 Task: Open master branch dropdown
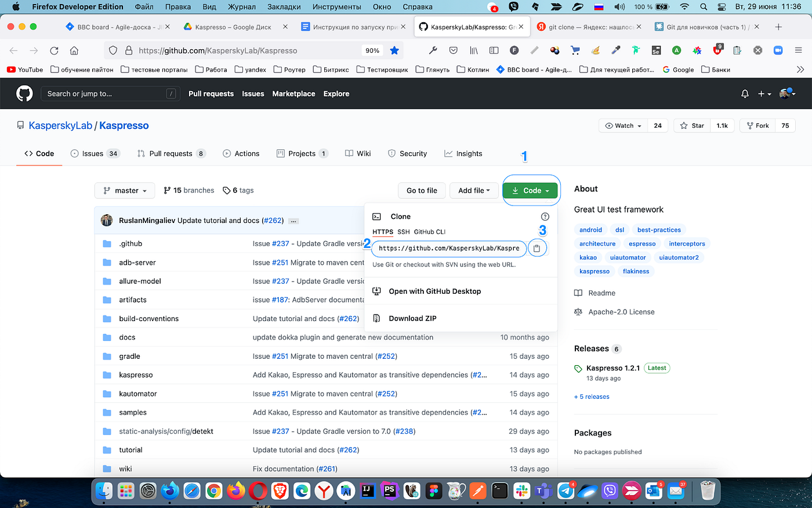pyautogui.click(x=125, y=190)
